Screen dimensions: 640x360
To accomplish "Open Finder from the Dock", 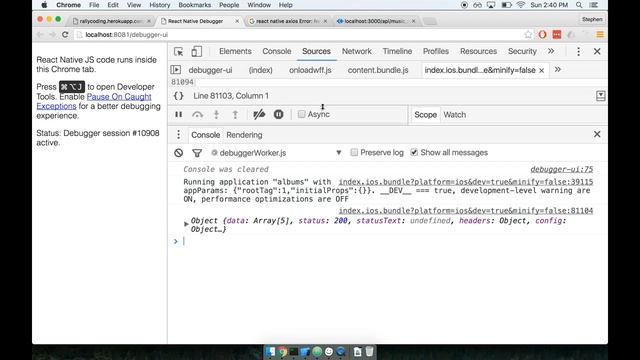I will 270,351.
